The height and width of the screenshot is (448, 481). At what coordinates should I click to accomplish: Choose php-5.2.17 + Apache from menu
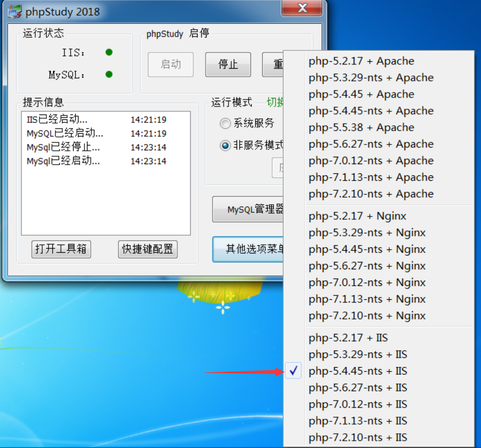[x=361, y=61]
